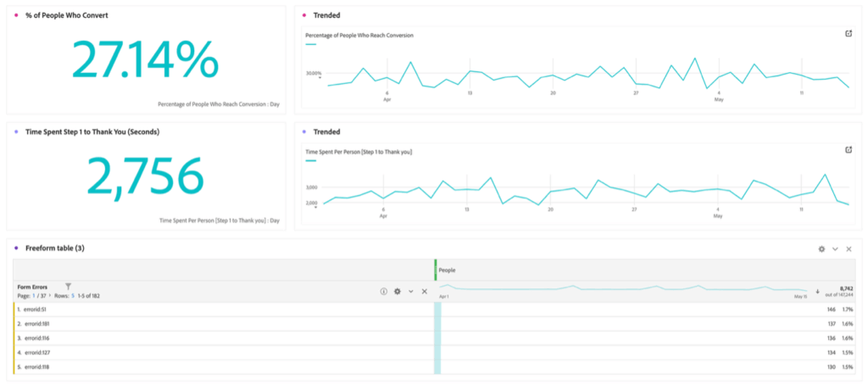Viewport: 868px width, 391px height.
Task: Open Freeform table (3) panel settings gear
Action: pyautogui.click(x=821, y=249)
